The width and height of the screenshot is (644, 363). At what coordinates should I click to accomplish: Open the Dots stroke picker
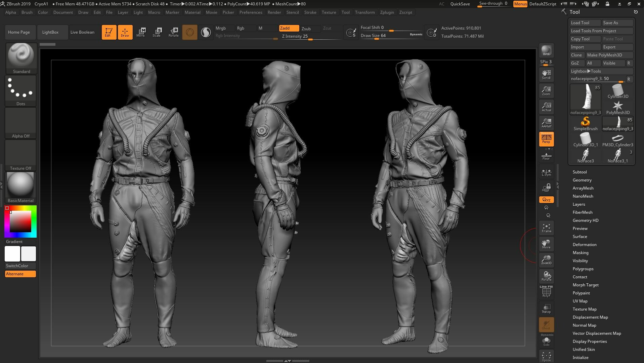pos(21,90)
